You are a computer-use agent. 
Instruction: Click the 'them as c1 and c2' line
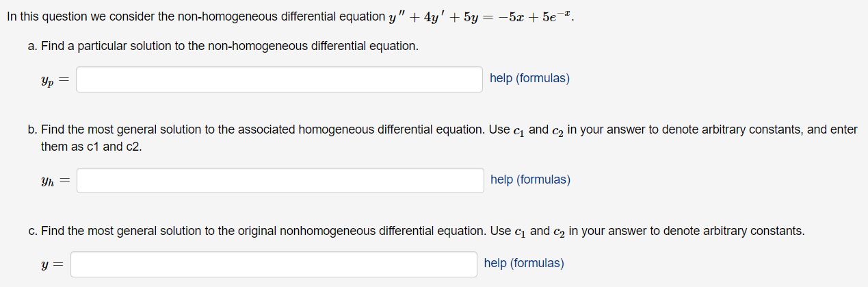pos(92,147)
